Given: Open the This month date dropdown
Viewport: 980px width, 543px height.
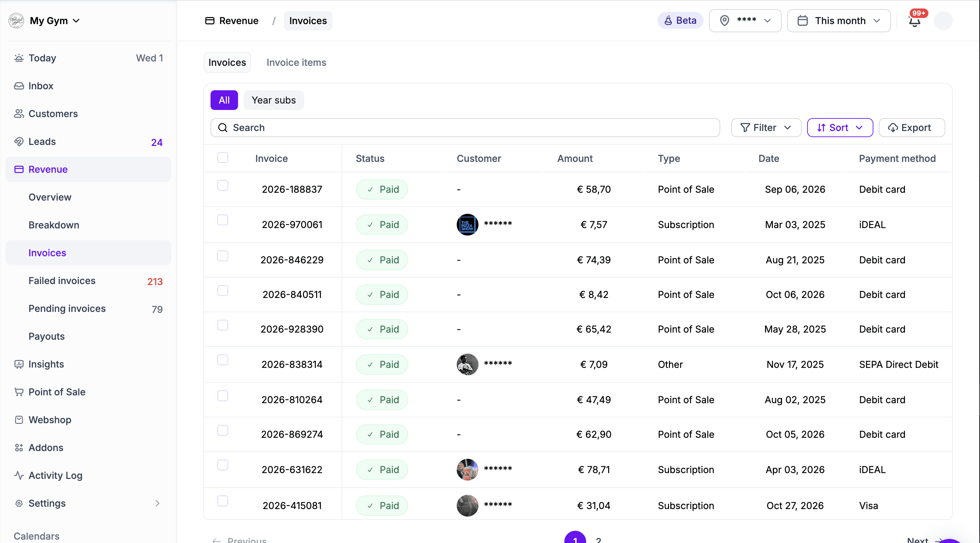Looking at the screenshot, I should [838, 21].
